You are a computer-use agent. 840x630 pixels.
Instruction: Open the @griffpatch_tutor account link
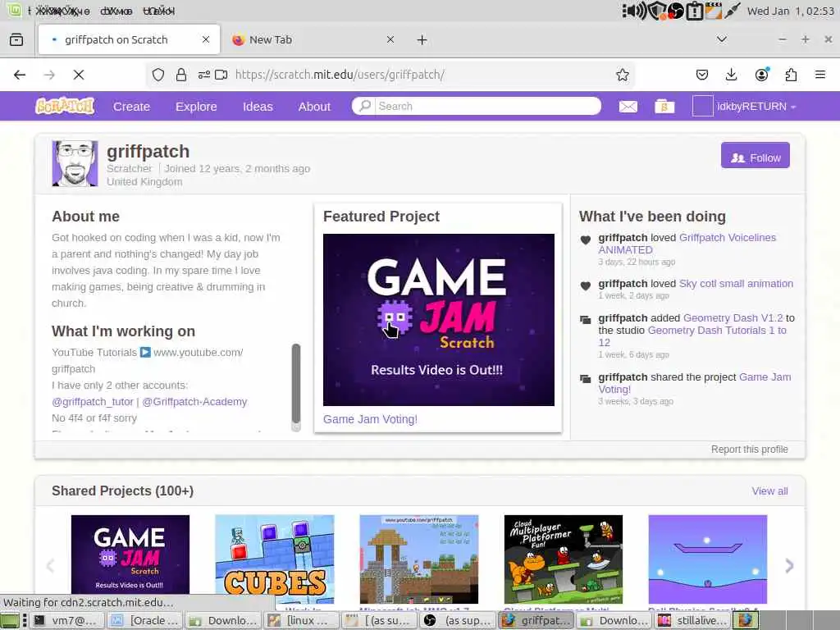pos(93,401)
